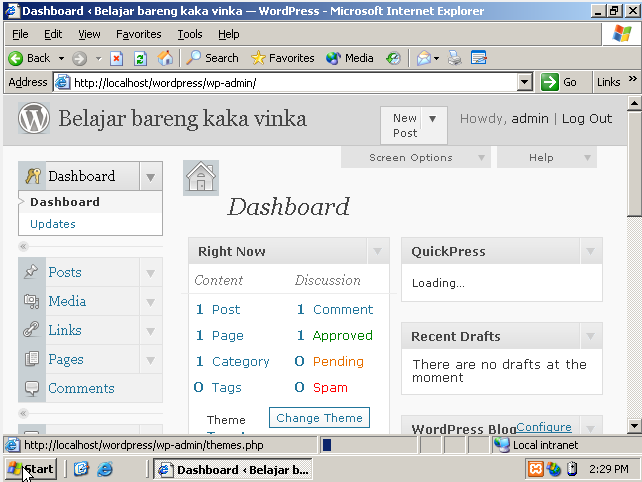The image size is (642, 482).
Task: Open the Pending comments link
Action: (338, 361)
